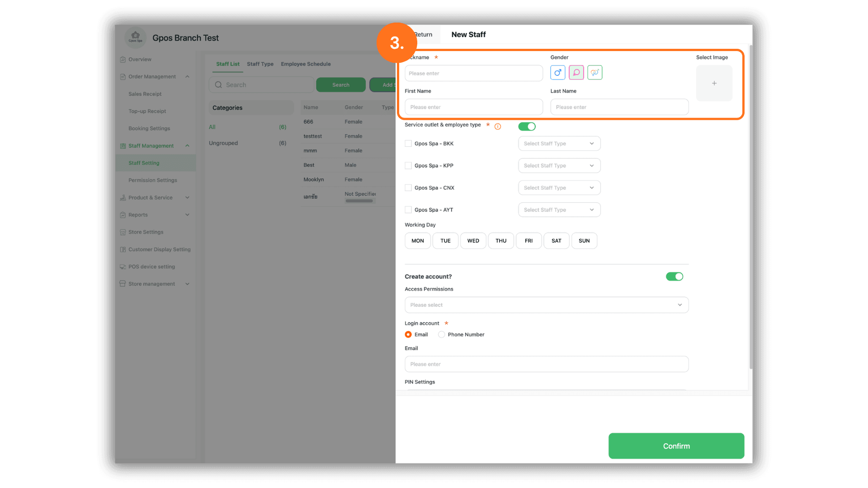Click the Staff Management sidebar icon
Image resolution: width=868 pixels, height=488 pixels.
pos(123,145)
